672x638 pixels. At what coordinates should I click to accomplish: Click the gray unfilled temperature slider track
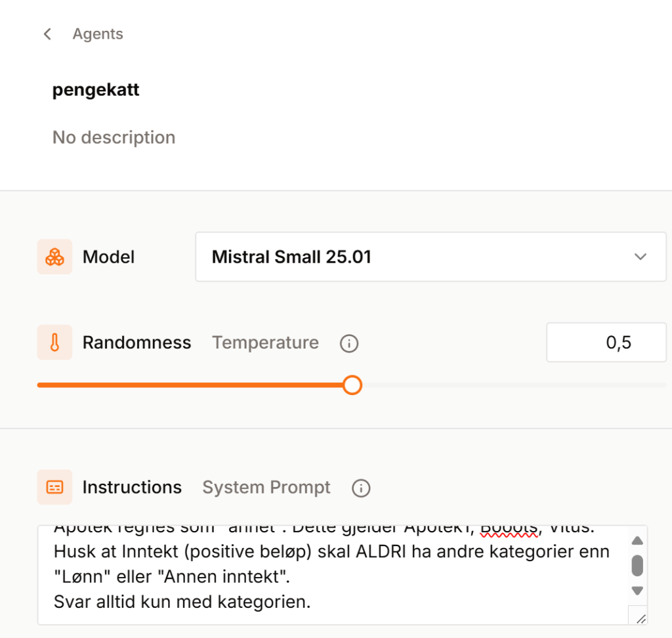(x=512, y=385)
